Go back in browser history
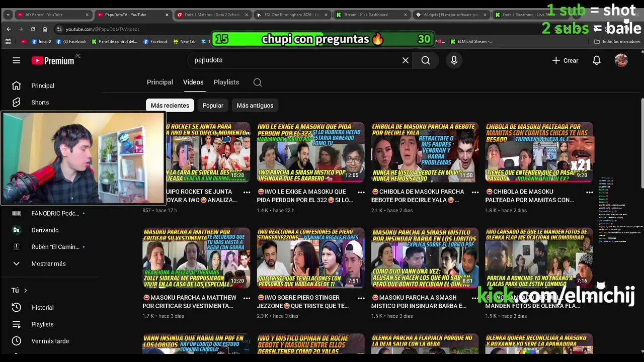Screen dimensions: 644x362 click(9, 29)
